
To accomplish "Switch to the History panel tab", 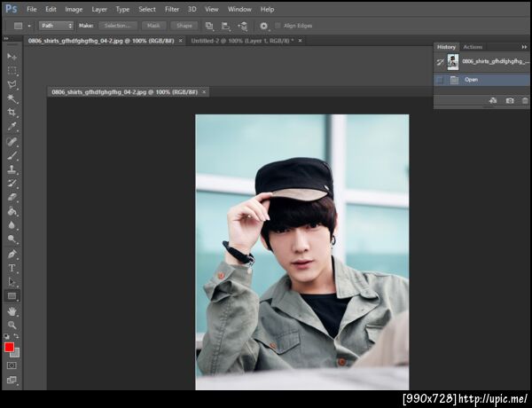I will click(x=446, y=47).
